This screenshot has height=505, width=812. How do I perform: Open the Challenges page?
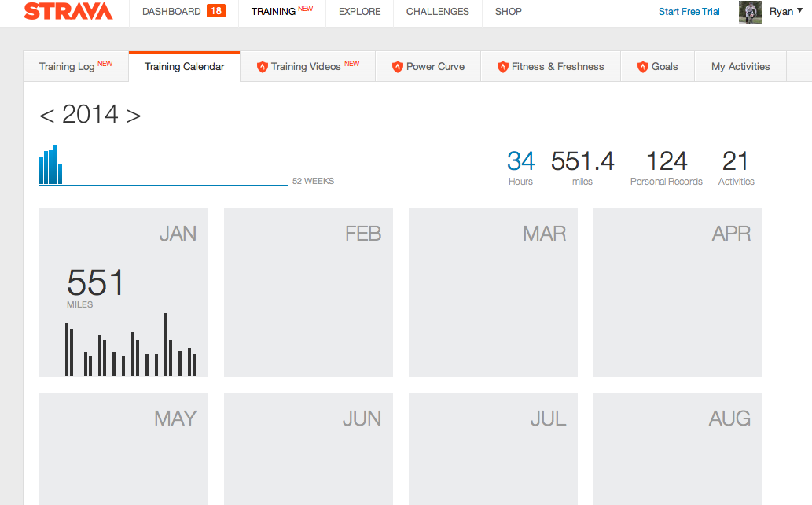[x=437, y=12]
